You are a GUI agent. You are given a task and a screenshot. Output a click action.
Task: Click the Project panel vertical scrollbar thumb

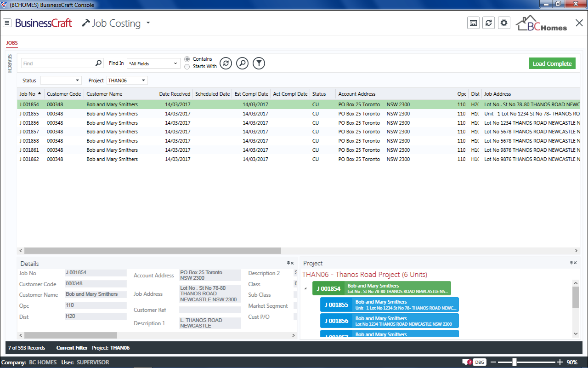tap(576, 297)
